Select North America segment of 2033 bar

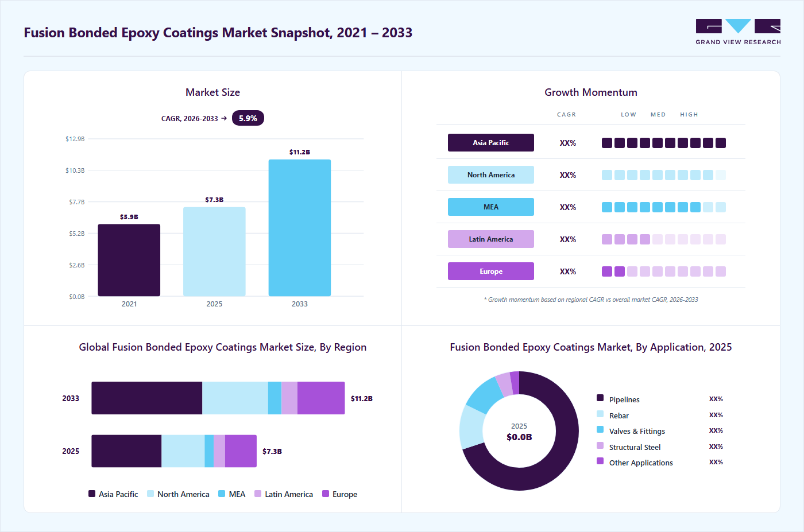pyautogui.click(x=235, y=398)
